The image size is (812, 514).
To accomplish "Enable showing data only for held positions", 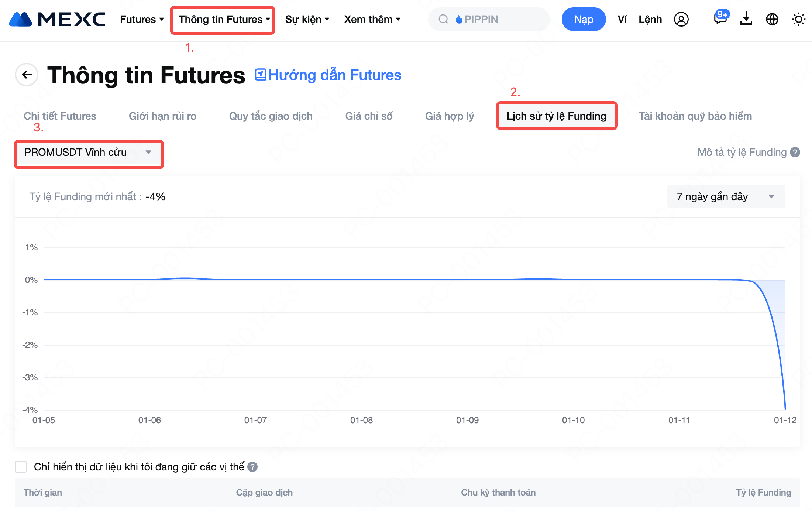I will tap(21, 467).
